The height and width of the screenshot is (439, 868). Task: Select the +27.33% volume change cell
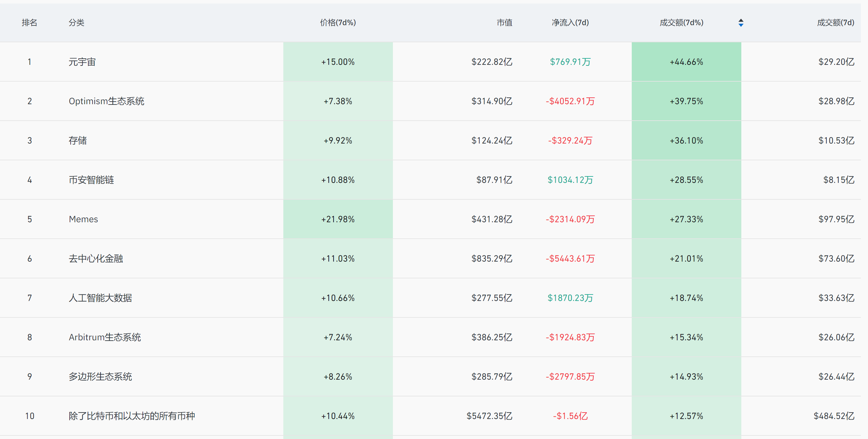click(687, 219)
